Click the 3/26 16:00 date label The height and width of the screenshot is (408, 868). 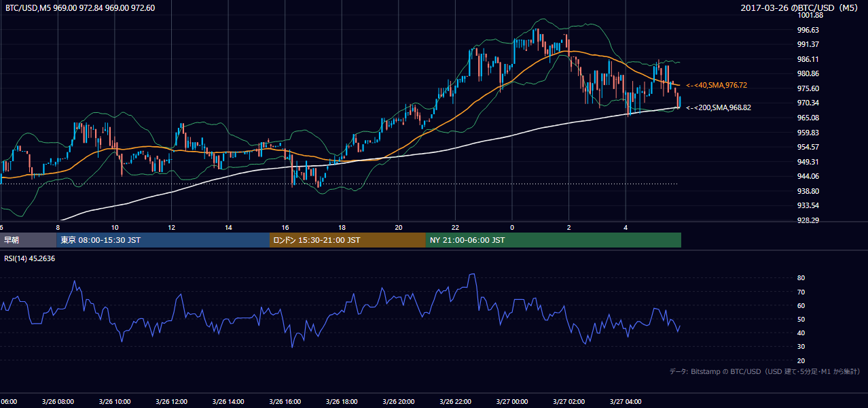(285, 402)
